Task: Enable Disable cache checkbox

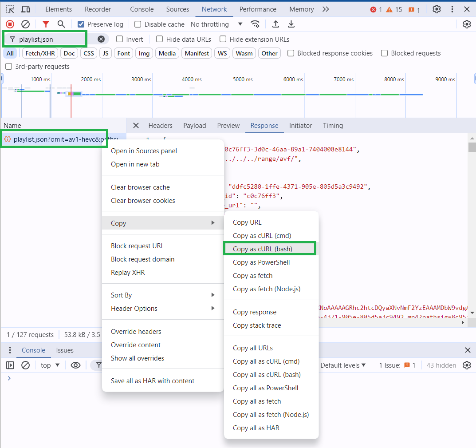Action: [138, 24]
